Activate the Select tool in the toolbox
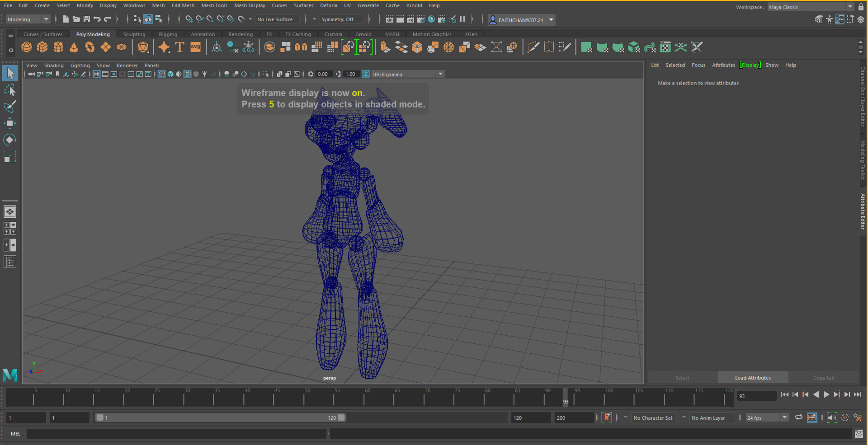 click(9, 73)
